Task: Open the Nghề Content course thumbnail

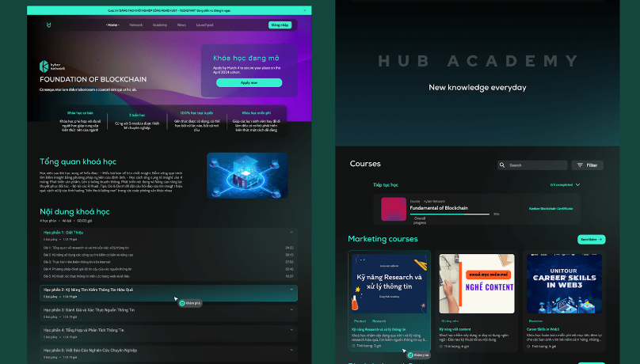Action: coord(477,284)
